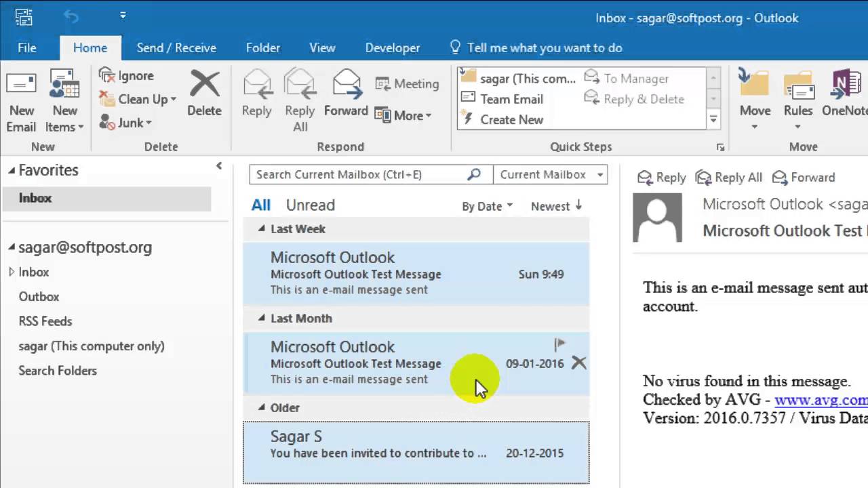Select the sagar (This com...) quick step
868x488 pixels.
tap(518, 79)
